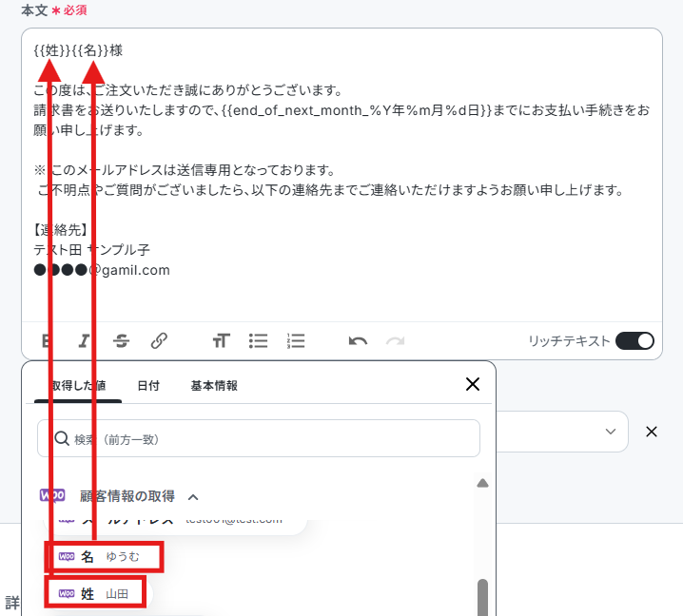Click the {{姓}}{{名}}様 greeting line

(x=78, y=50)
